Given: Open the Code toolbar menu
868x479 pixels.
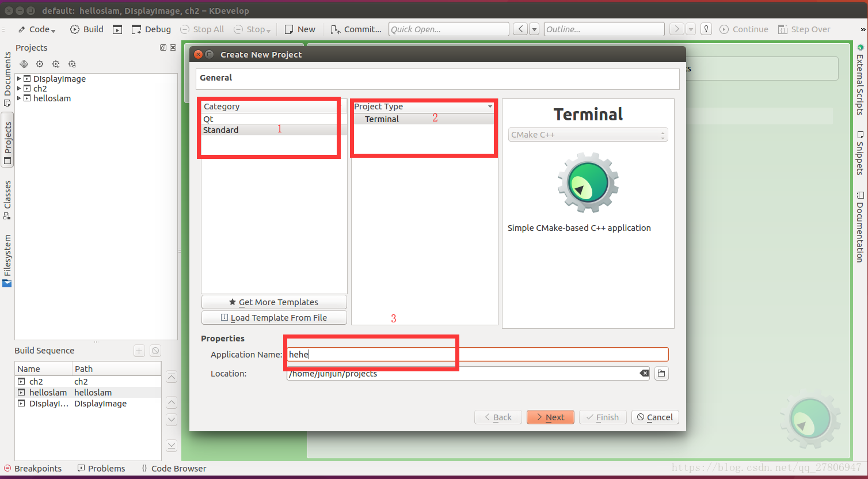Looking at the screenshot, I should point(36,29).
